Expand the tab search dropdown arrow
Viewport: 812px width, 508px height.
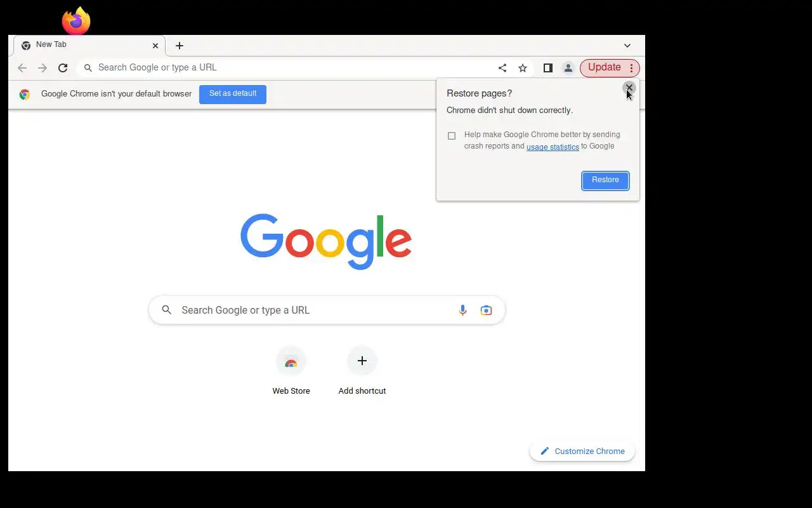[627, 46]
